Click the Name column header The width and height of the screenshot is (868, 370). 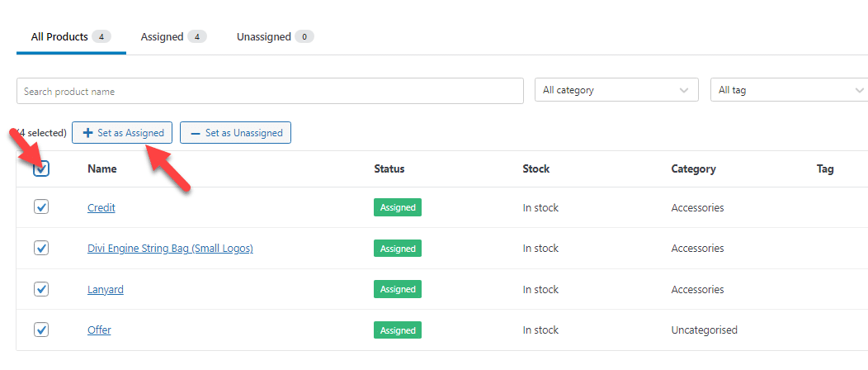point(101,169)
